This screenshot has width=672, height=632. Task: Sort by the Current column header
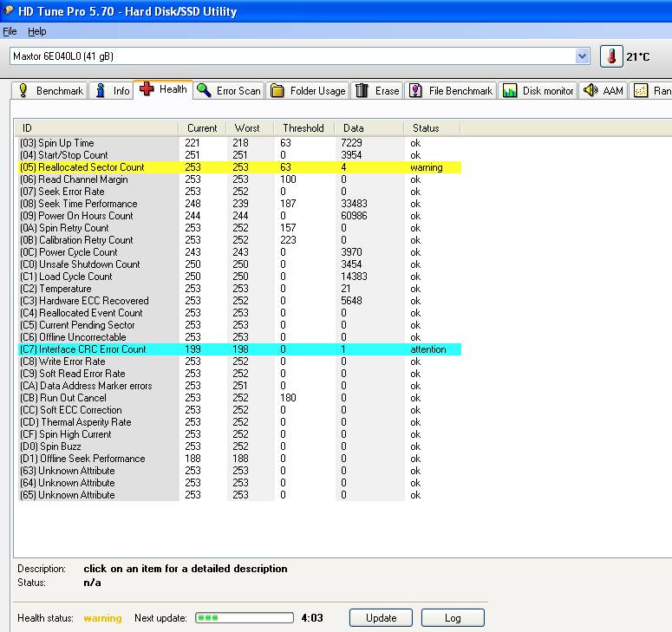tap(202, 128)
